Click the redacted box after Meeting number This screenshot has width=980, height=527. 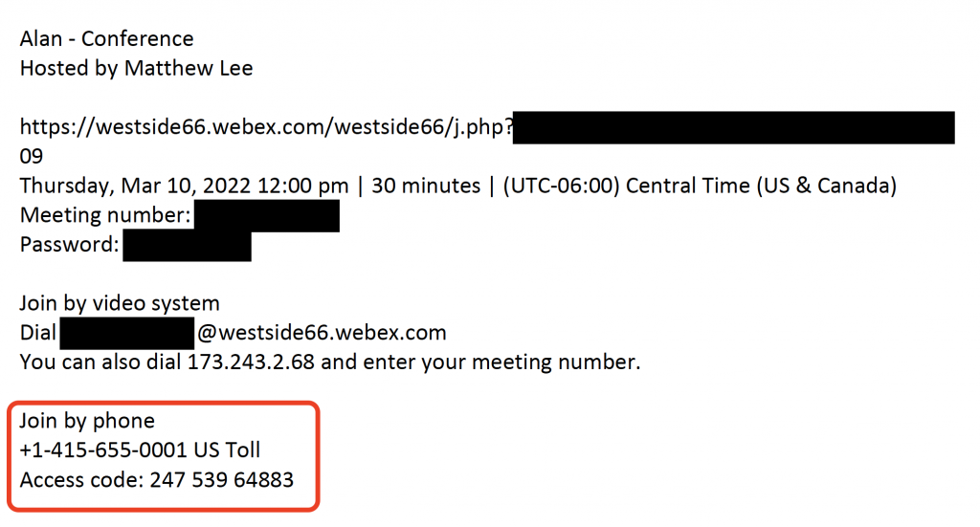[267, 216]
